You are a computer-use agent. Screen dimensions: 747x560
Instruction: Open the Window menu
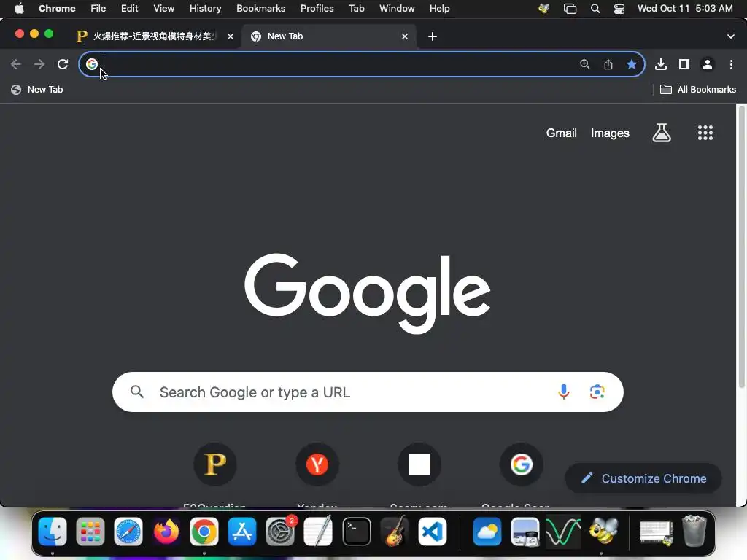(397, 9)
